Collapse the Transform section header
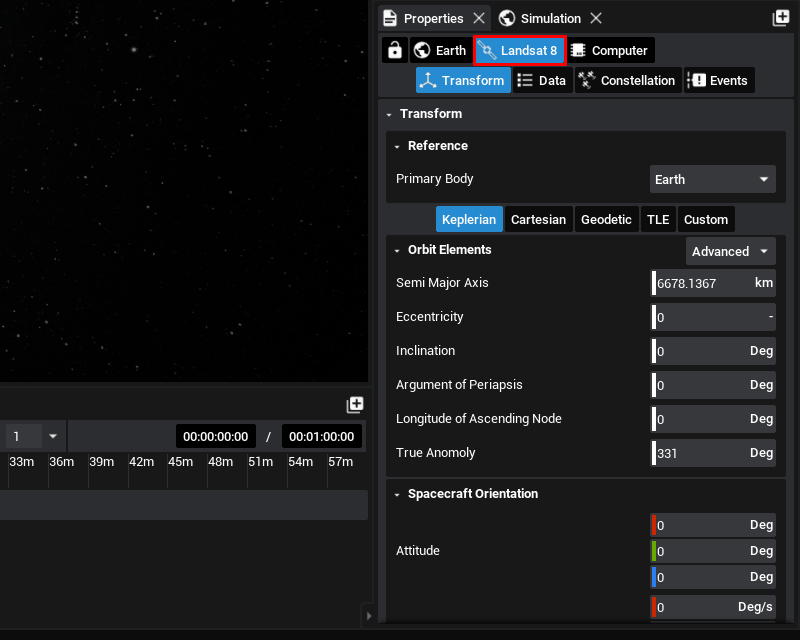This screenshot has width=800, height=640. pos(389,115)
